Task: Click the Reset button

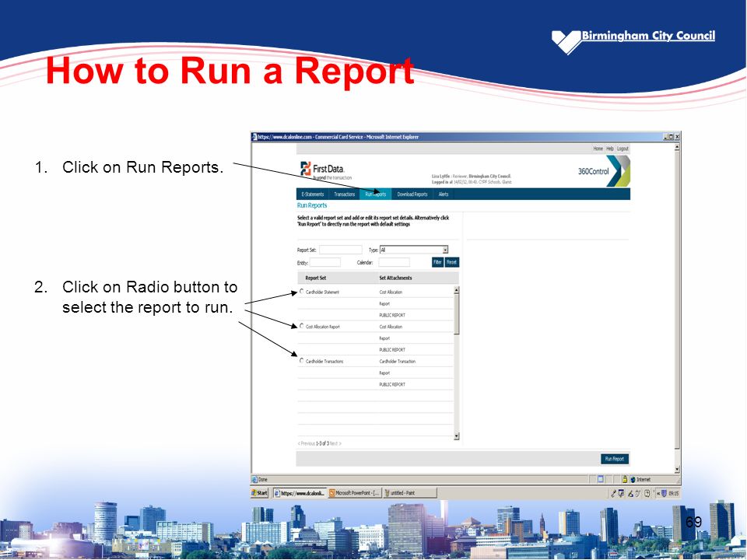Action: coord(451,262)
